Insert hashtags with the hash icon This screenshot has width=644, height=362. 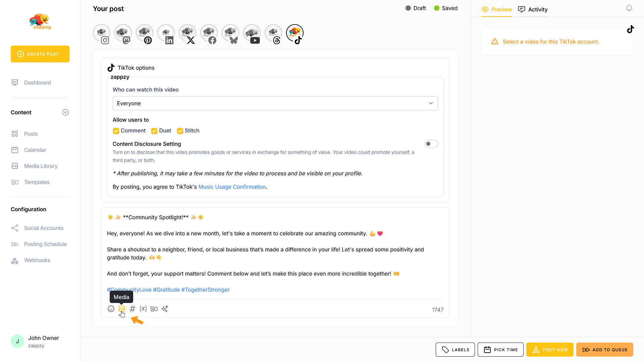pyautogui.click(x=132, y=309)
